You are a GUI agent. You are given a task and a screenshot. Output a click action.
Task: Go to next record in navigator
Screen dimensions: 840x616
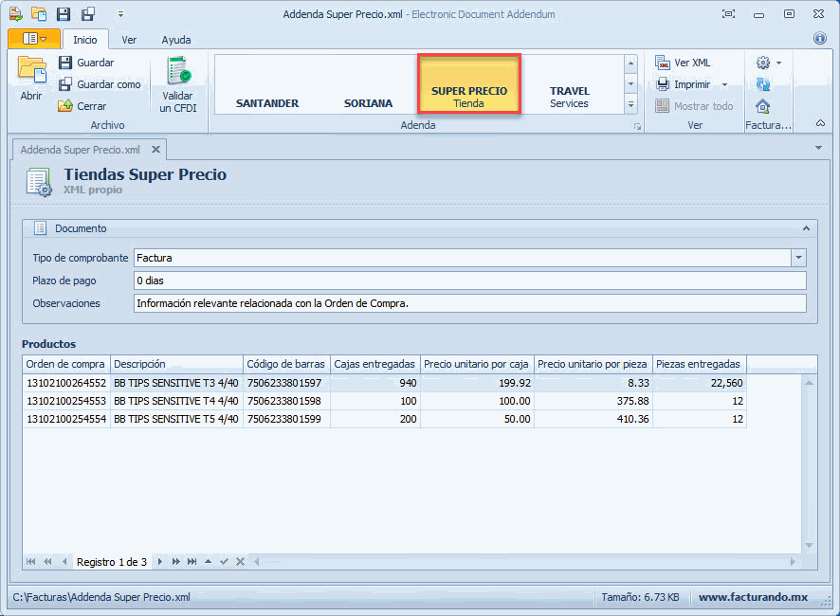click(x=159, y=562)
